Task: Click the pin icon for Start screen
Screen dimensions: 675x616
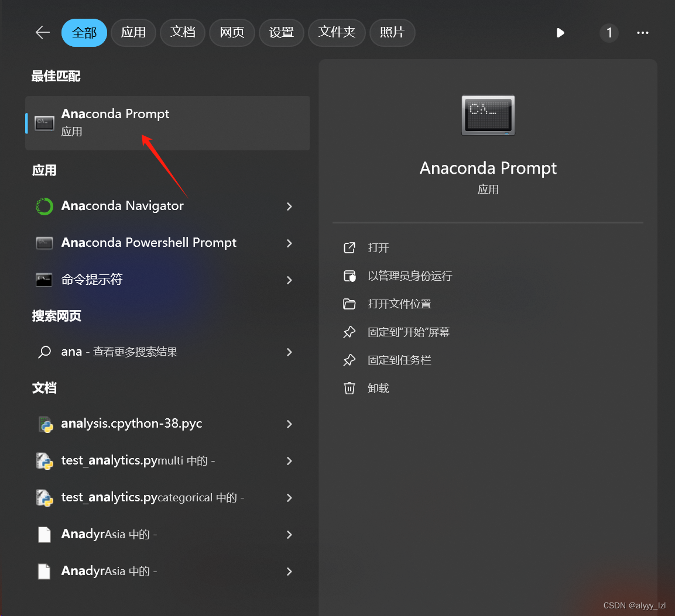Action: pyautogui.click(x=349, y=332)
